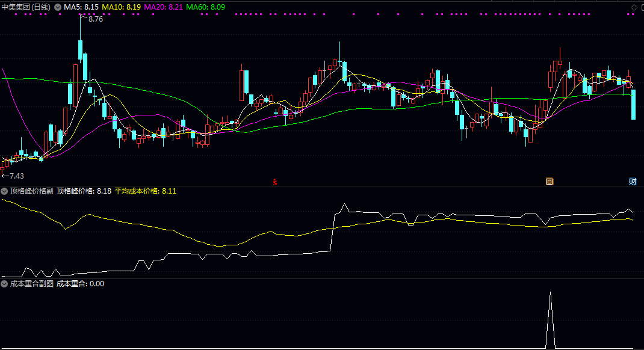Click the 成本重合副图 indicator name

pos(31,283)
